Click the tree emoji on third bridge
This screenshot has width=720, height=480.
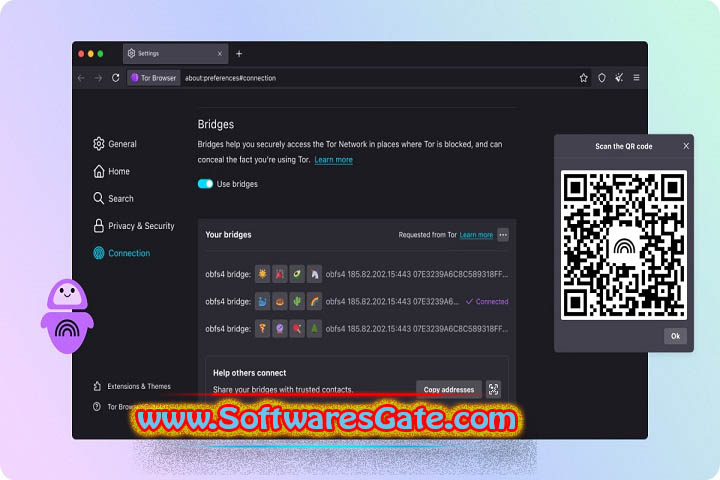pyautogui.click(x=314, y=329)
